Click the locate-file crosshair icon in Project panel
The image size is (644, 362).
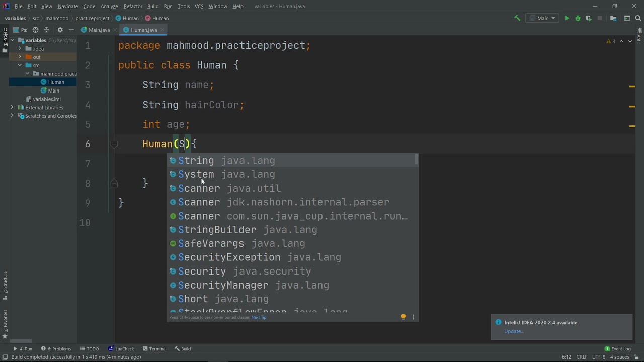[x=35, y=30]
